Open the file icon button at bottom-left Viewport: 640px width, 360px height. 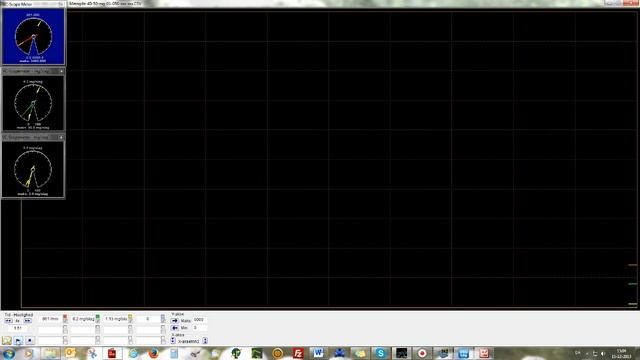coord(6,340)
